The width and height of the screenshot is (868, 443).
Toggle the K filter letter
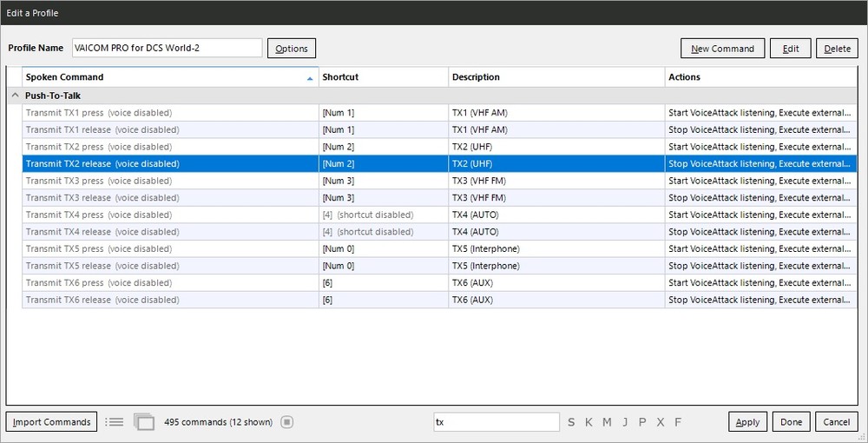pyautogui.click(x=589, y=422)
